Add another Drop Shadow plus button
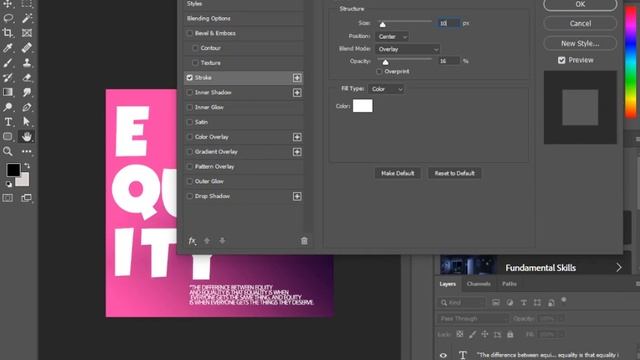Screen dimensions: 640x360 [297, 196]
